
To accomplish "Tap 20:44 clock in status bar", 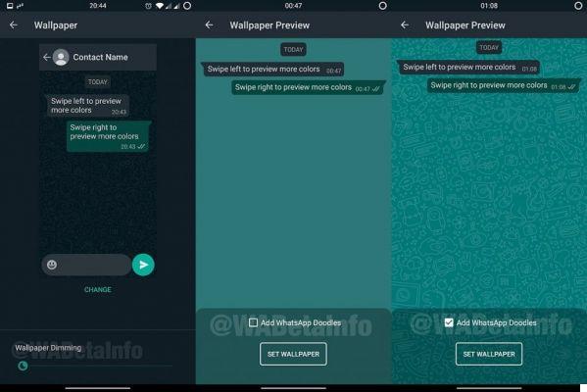I will click(98, 6).
